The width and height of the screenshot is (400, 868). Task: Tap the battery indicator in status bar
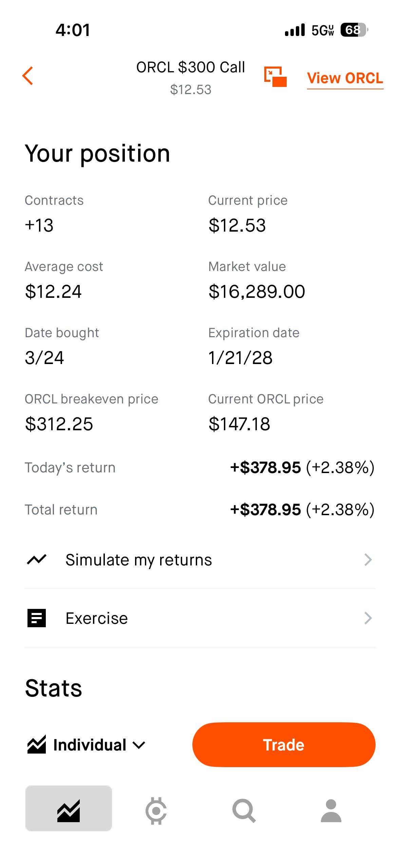point(354,30)
